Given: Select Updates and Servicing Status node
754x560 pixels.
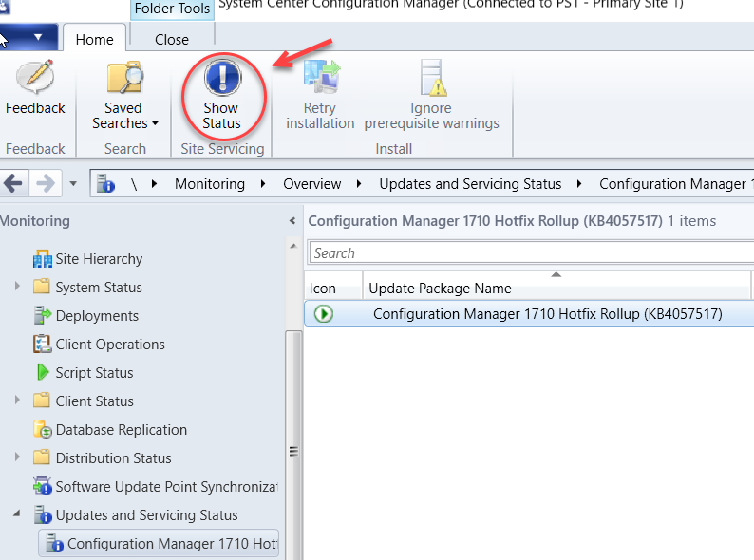Looking at the screenshot, I should pyautogui.click(x=146, y=514).
